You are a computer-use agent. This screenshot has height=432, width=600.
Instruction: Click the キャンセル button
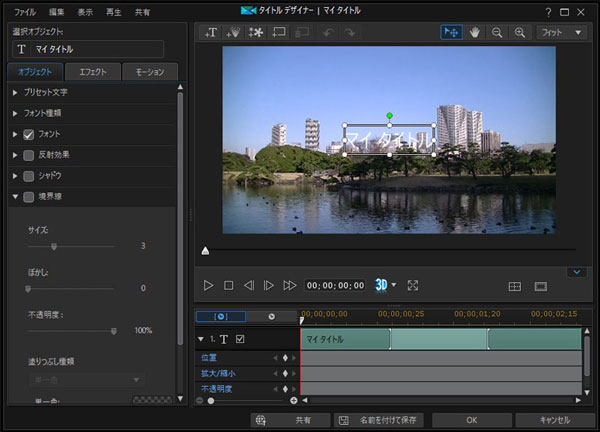(x=553, y=420)
